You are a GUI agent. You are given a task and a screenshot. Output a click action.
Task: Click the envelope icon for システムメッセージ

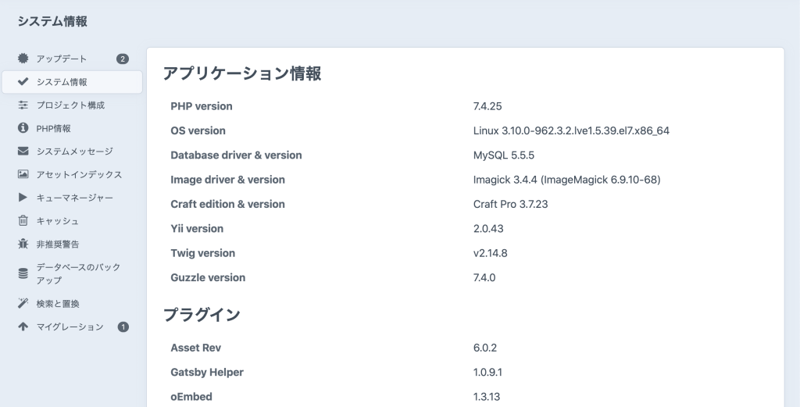point(23,151)
